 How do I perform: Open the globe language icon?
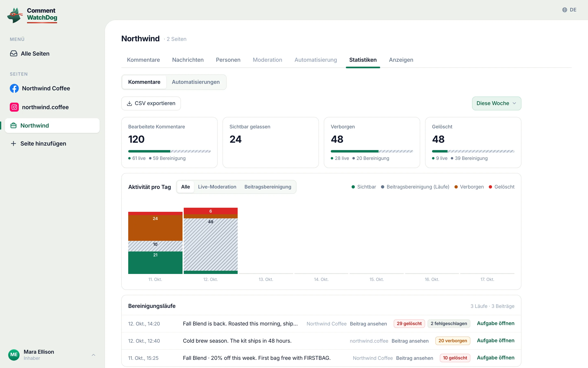click(x=565, y=10)
